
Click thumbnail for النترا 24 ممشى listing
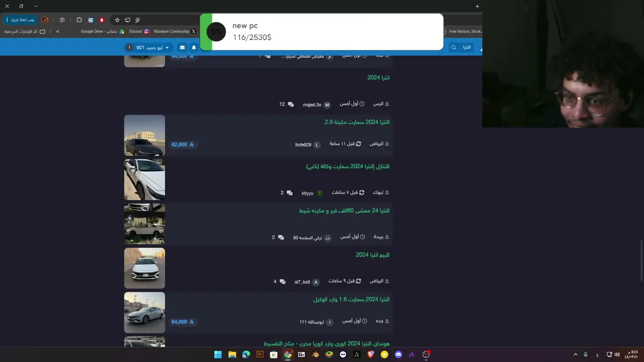pos(144,224)
